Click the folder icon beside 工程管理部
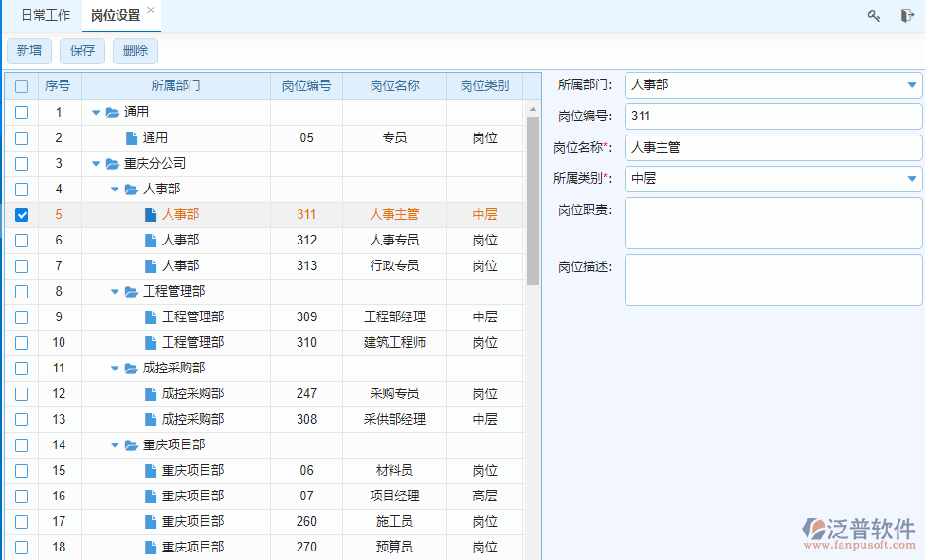 coord(130,291)
